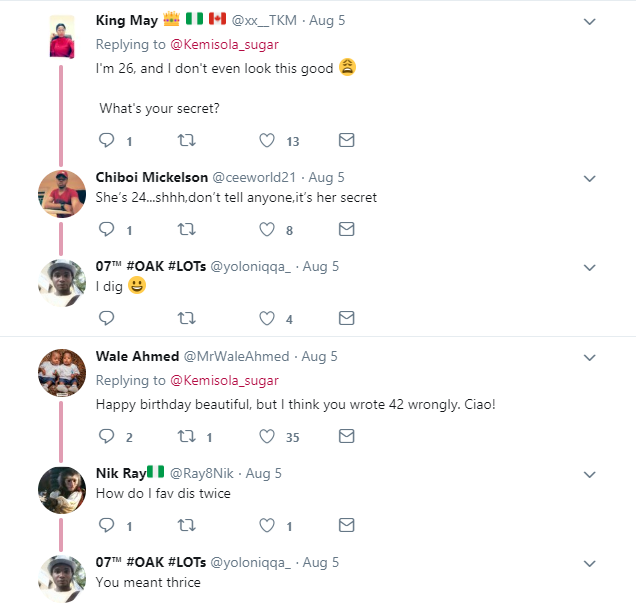Reply to King May's tweet
The height and width of the screenshot is (606, 636).
[107, 140]
